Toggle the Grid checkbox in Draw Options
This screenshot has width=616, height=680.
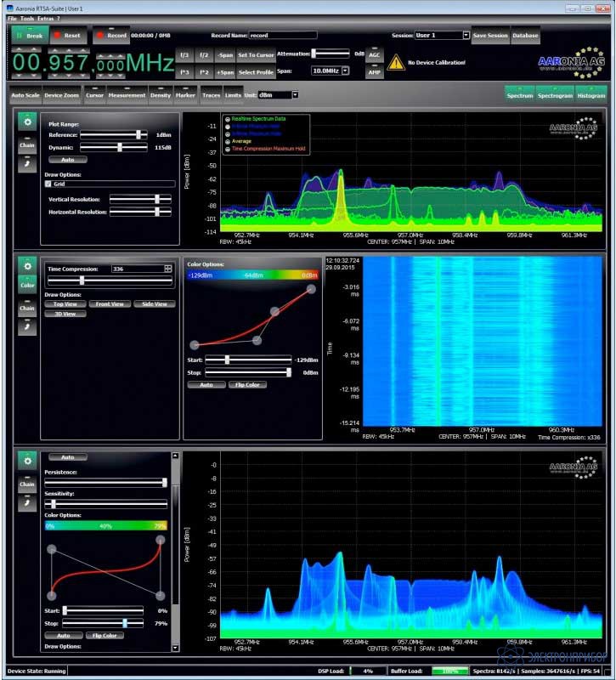coord(48,184)
